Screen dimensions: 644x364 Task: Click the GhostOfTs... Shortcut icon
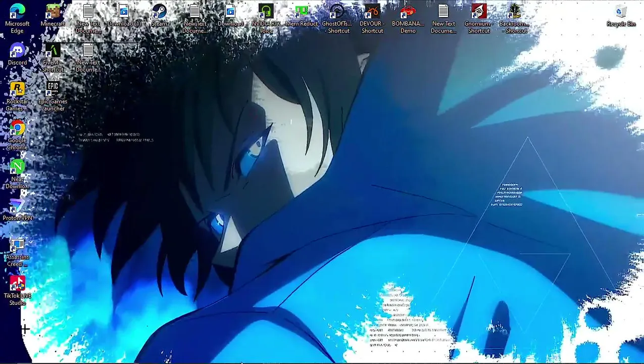(337, 19)
